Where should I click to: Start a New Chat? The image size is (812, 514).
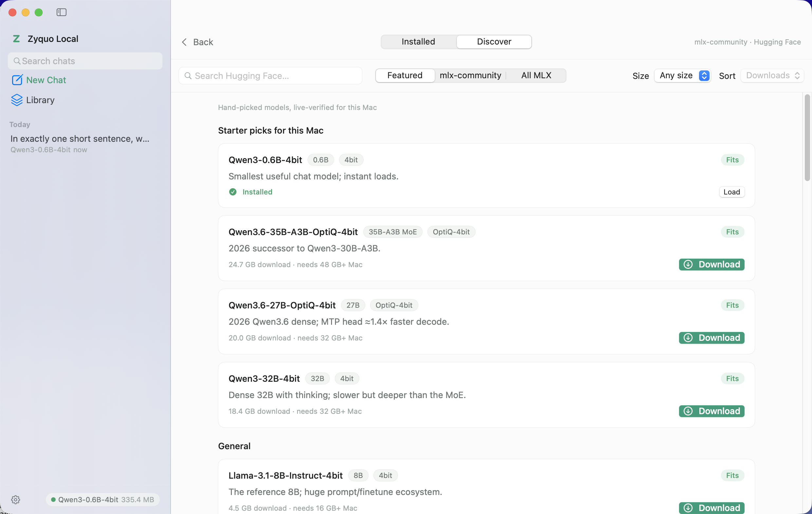pos(39,80)
